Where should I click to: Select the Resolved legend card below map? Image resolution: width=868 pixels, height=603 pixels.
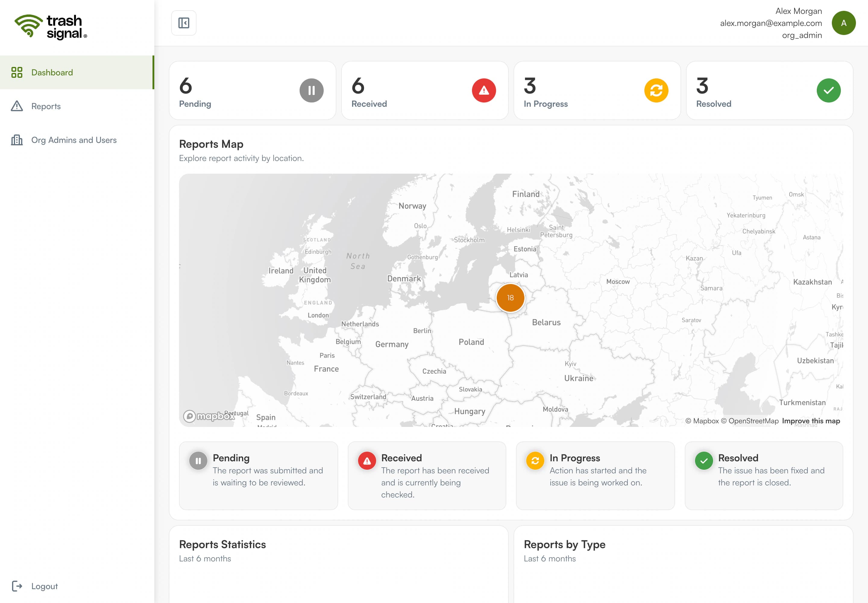764,476
